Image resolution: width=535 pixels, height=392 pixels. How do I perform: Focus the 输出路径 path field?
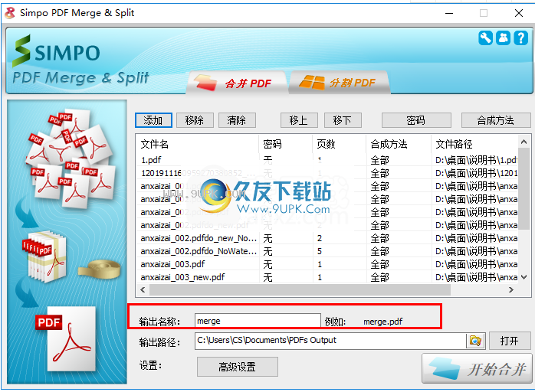tap(330, 341)
